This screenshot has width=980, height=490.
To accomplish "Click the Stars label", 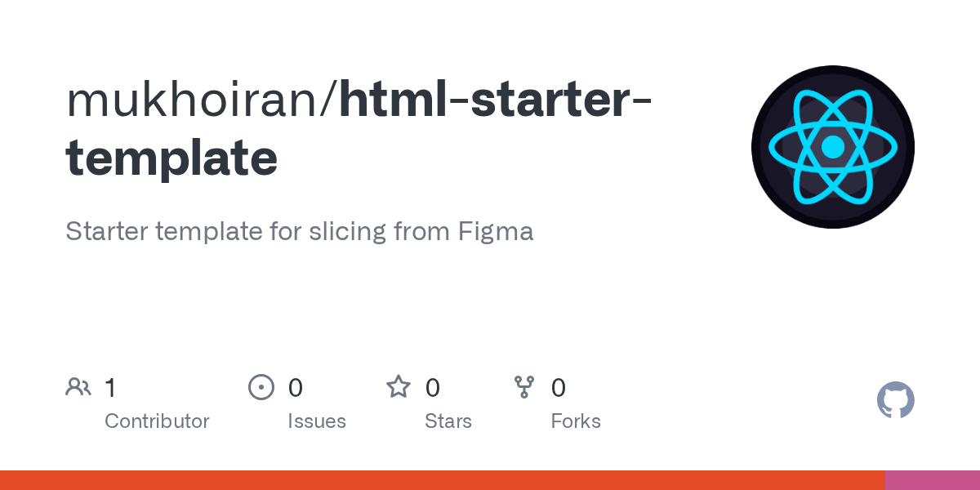I will point(448,421).
